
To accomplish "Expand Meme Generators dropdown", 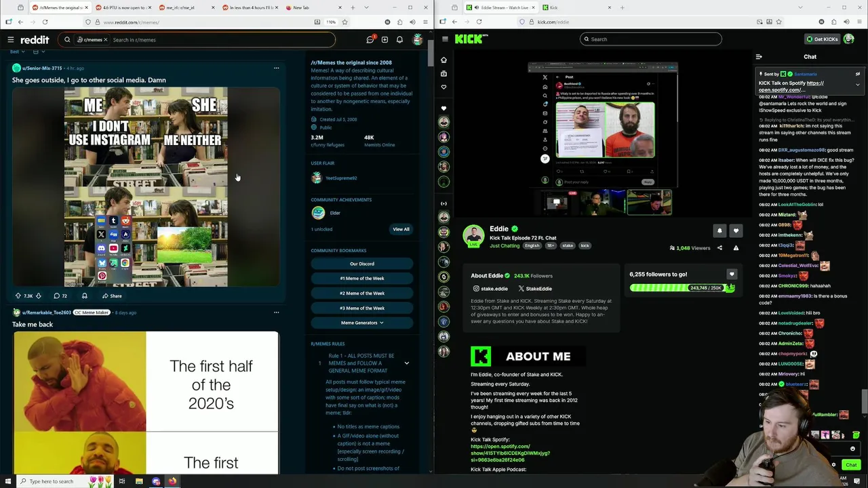I will [361, 323].
